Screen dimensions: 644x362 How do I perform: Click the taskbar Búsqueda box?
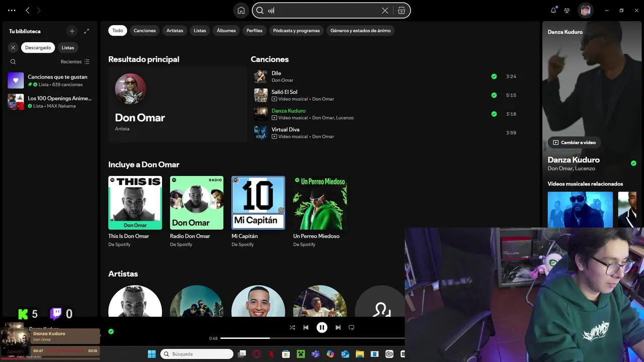pos(197,354)
